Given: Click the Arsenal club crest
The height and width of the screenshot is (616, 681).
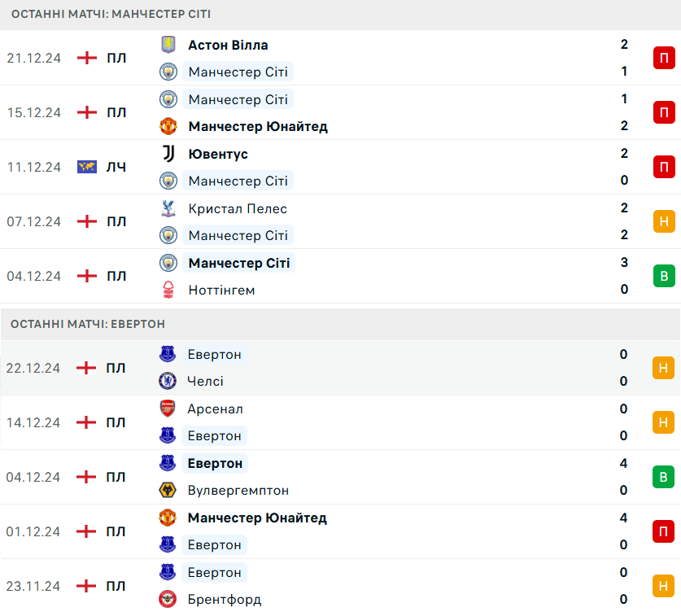Looking at the screenshot, I should pyautogui.click(x=168, y=408).
